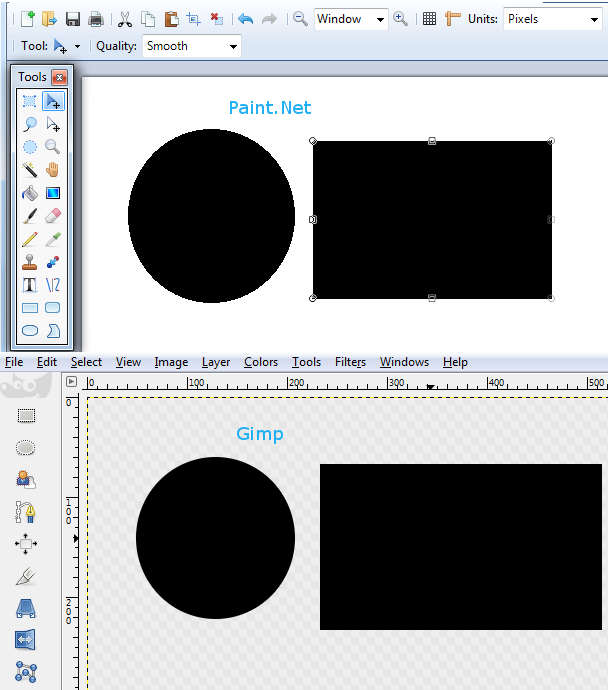The height and width of the screenshot is (690, 608).
Task: Select the Line/Curve tool
Action: tap(53, 285)
